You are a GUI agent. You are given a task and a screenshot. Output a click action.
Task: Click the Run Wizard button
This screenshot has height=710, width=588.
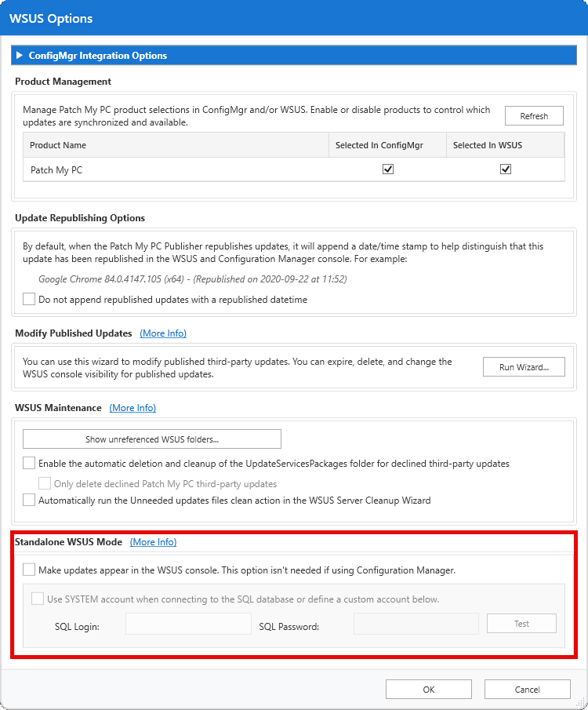(x=524, y=366)
